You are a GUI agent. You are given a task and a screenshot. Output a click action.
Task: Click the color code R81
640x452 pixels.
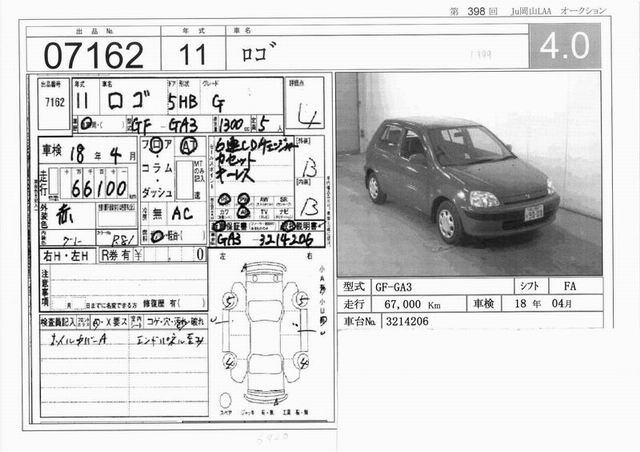122,239
